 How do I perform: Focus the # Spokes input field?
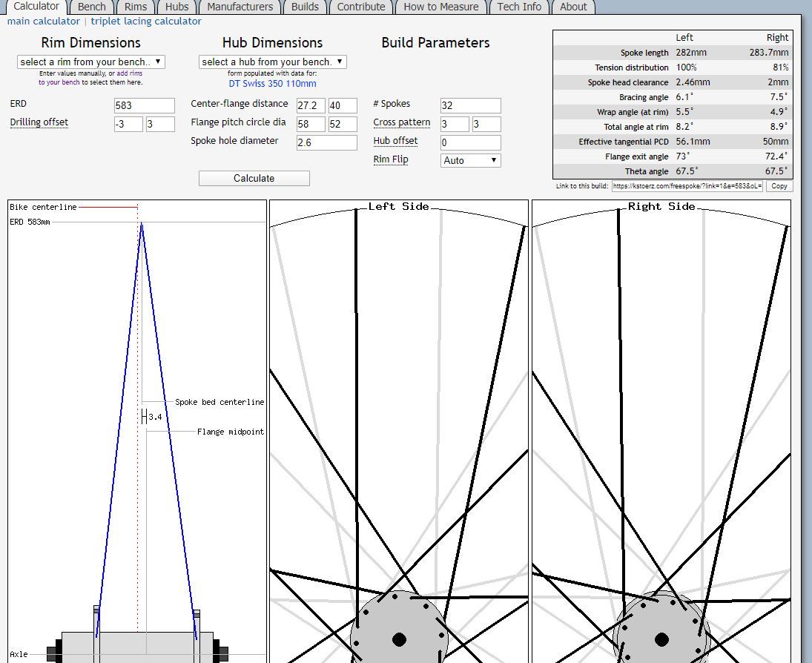(x=470, y=106)
